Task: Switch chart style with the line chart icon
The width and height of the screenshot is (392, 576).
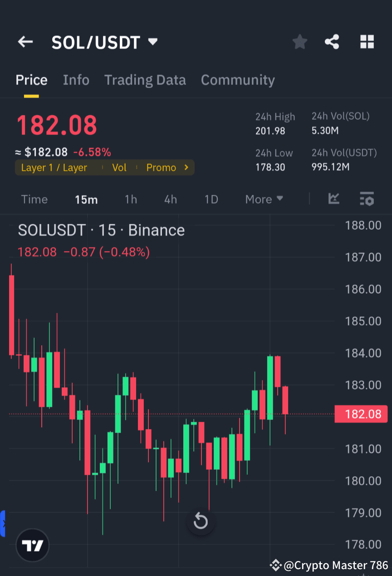Action: pyautogui.click(x=334, y=199)
